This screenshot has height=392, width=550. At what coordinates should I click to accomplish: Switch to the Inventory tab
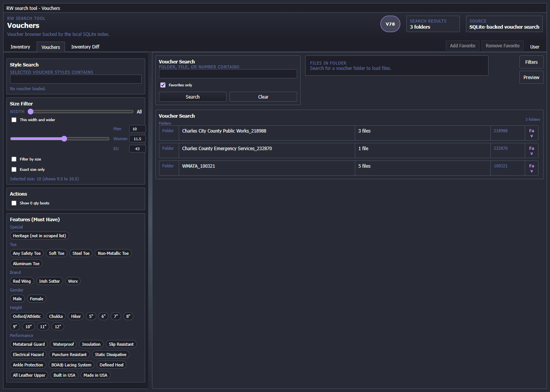pyautogui.click(x=20, y=47)
